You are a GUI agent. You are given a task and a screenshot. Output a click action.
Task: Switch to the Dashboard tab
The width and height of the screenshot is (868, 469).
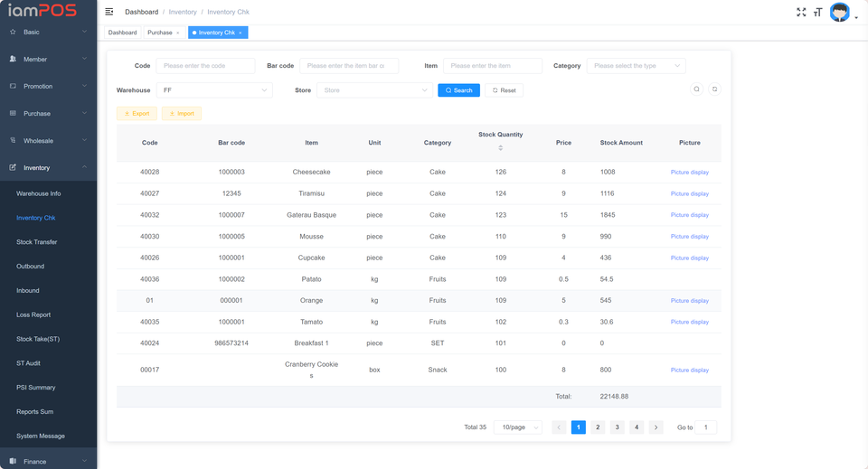pyautogui.click(x=123, y=33)
